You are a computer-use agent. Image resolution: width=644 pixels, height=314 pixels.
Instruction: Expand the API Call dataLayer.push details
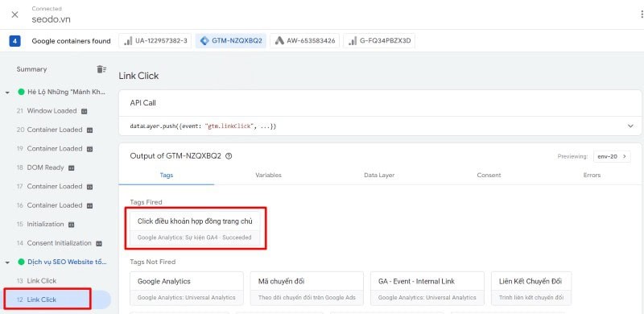point(631,126)
